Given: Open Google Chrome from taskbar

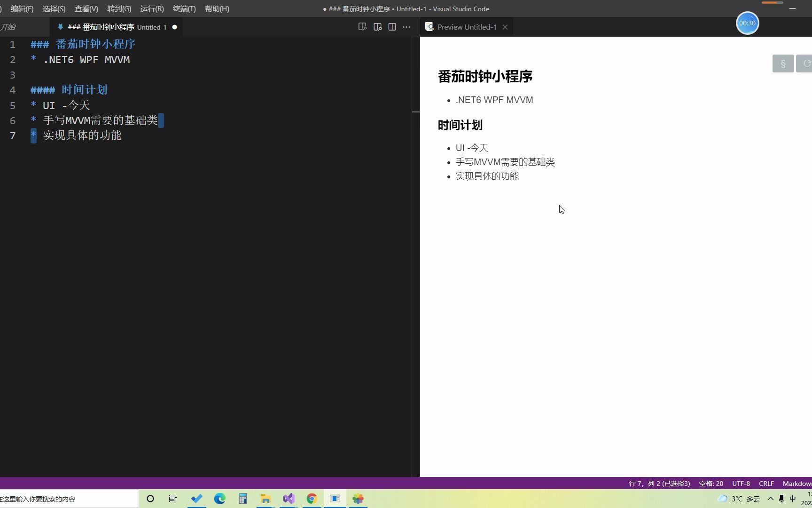Looking at the screenshot, I should click(312, 499).
